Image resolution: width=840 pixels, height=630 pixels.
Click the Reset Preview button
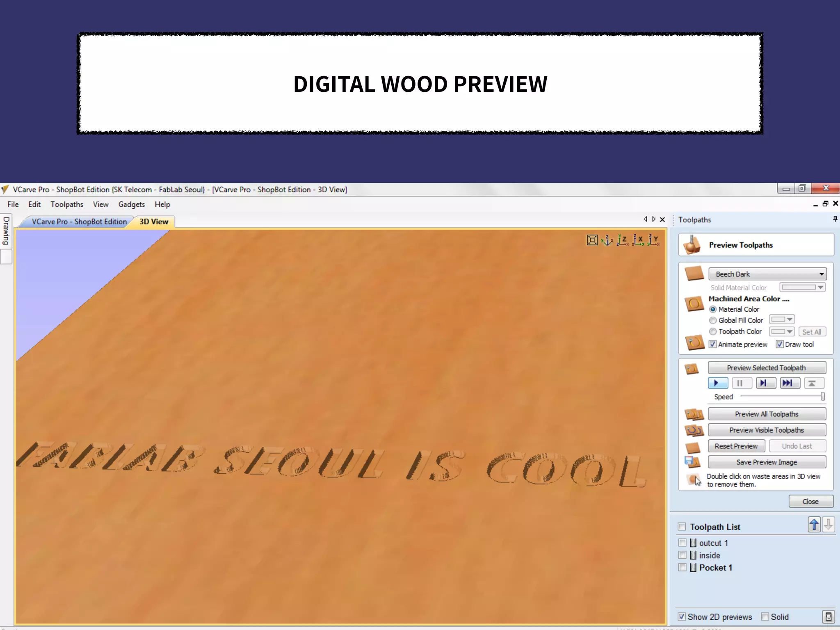736,446
